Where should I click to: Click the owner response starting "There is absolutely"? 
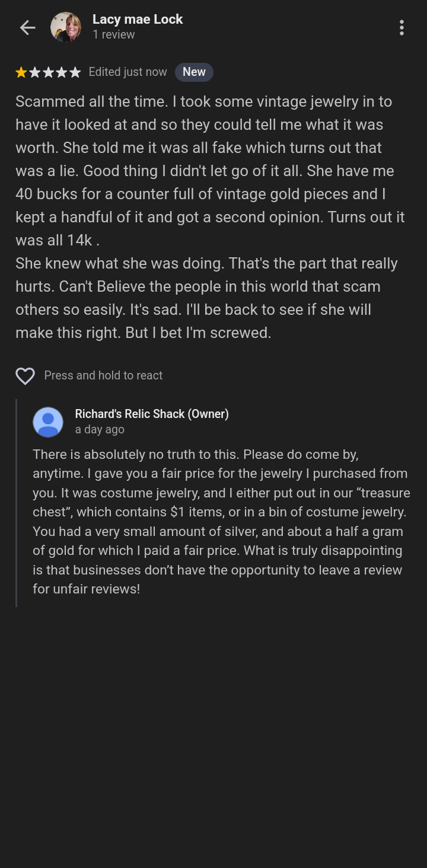pyautogui.click(x=221, y=522)
